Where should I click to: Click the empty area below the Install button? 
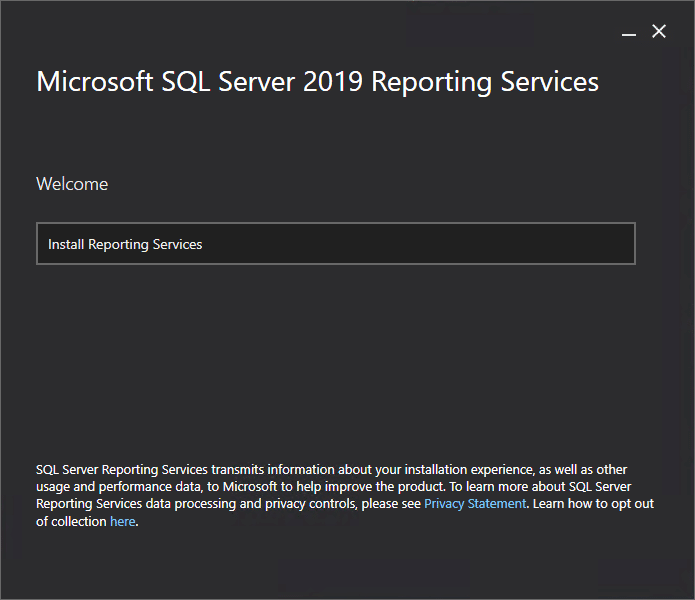click(335, 350)
